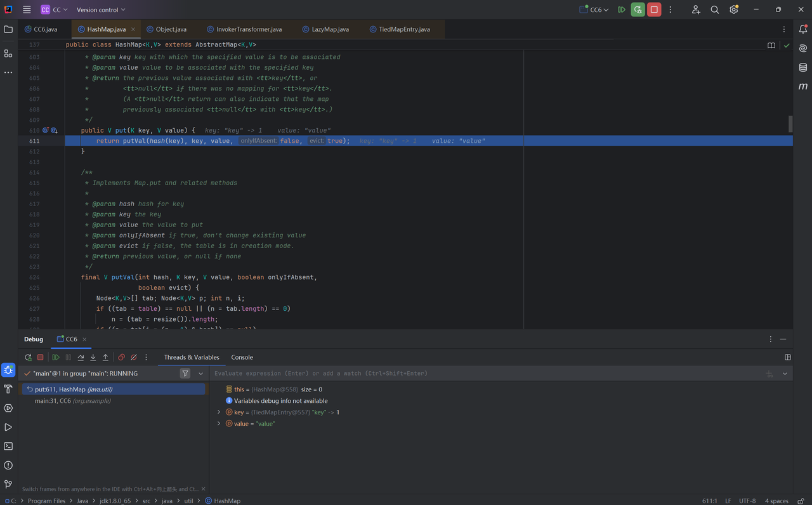The width and height of the screenshot is (812, 505).
Task: Open the Structure tool window icon
Action: tap(8, 53)
